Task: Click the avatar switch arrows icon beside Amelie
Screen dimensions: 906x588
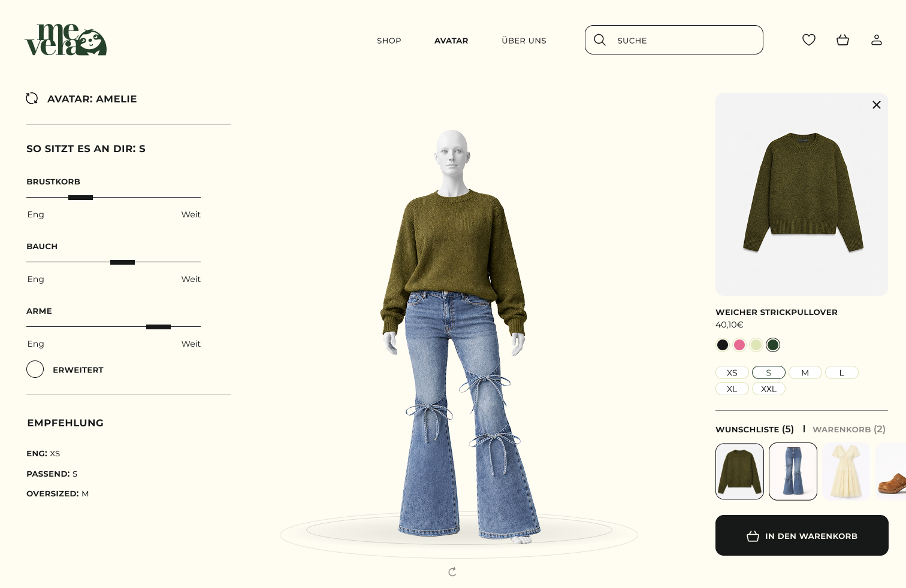Action: (32, 98)
